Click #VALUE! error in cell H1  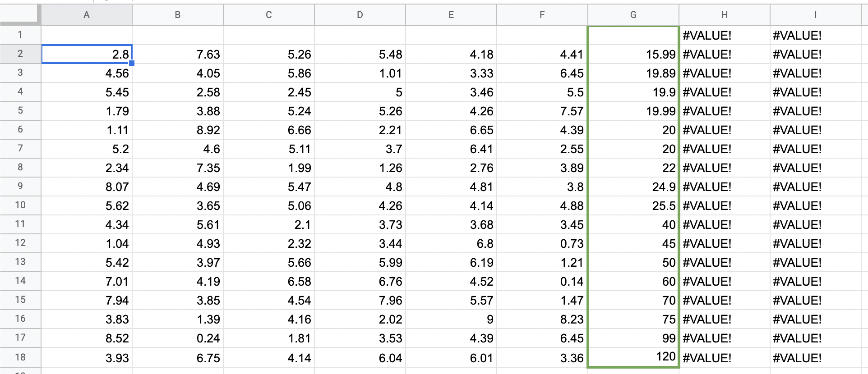point(724,35)
